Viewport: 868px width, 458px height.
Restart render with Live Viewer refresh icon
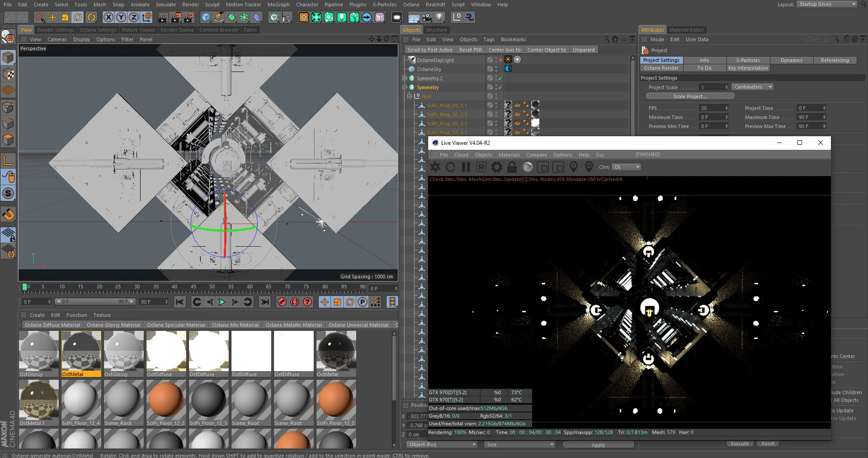tap(450, 167)
